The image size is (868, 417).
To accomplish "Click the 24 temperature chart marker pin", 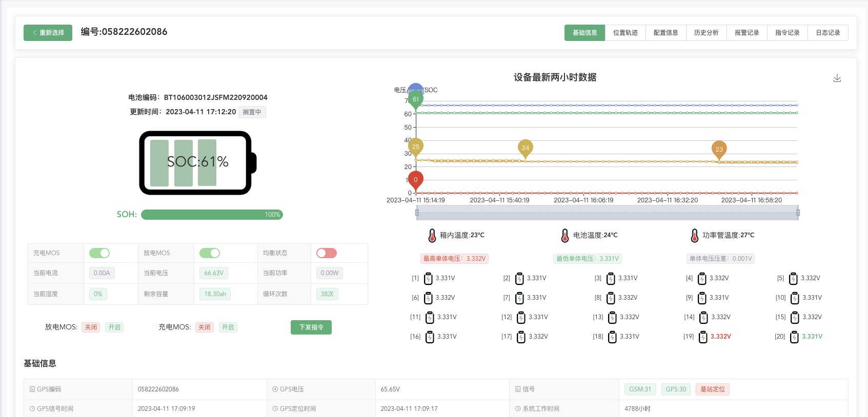I will coord(526,149).
